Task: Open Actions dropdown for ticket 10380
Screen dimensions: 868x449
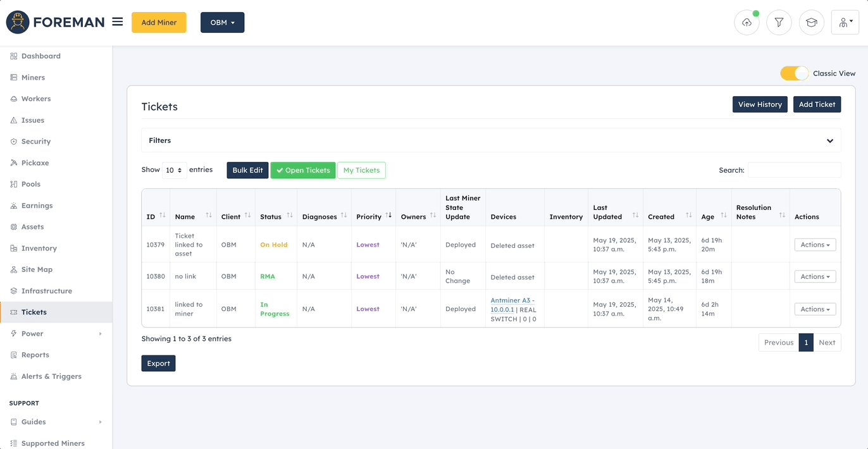Action: [x=815, y=276]
